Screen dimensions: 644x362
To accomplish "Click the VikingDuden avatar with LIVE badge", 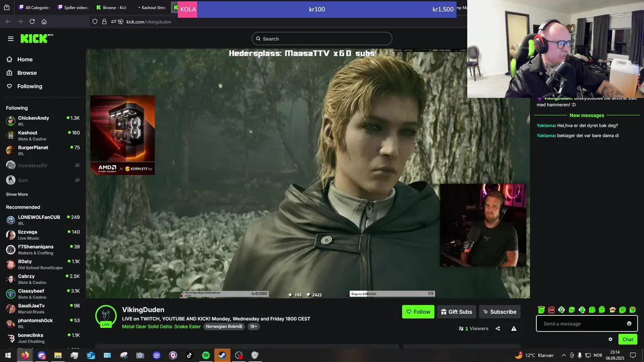I will point(106,316).
